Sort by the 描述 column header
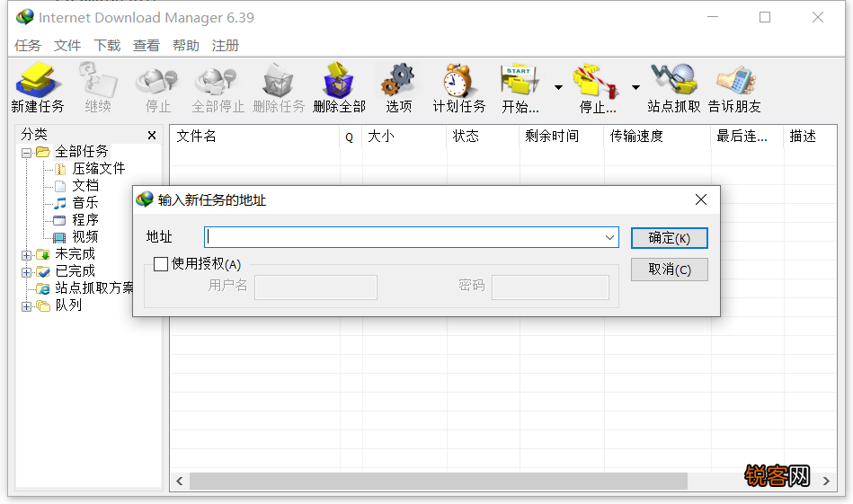Screen dimensions: 853x504 (x=810, y=136)
